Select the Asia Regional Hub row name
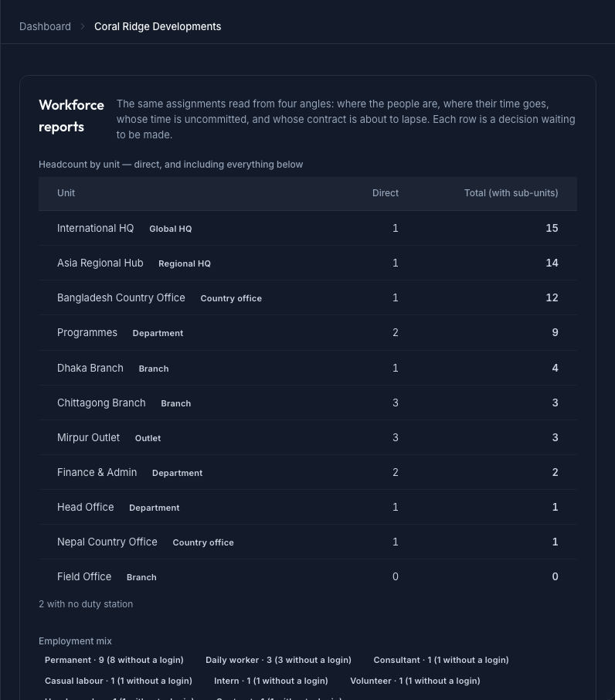 (100, 263)
